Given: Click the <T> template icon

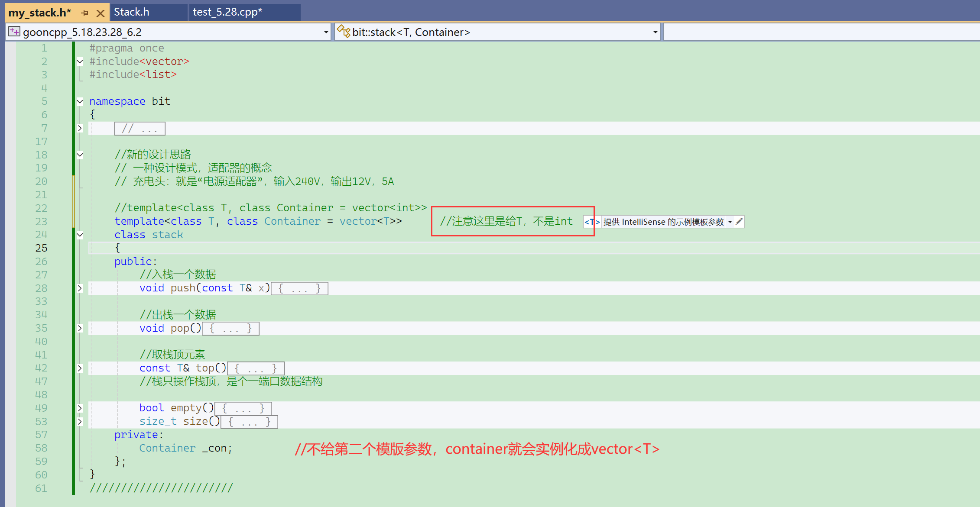Looking at the screenshot, I should pyautogui.click(x=592, y=222).
